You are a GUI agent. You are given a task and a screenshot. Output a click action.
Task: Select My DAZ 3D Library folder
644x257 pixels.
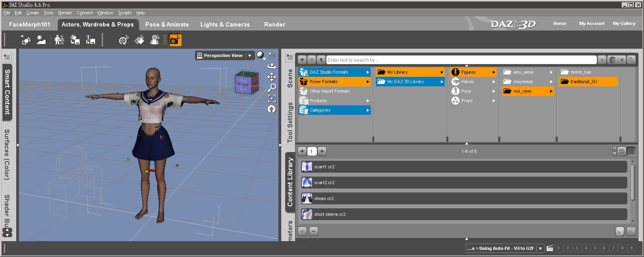click(x=410, y=82)
